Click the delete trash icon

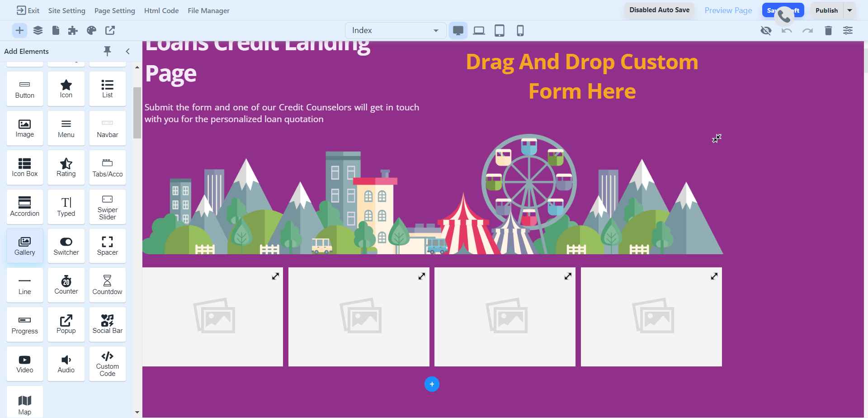pos(828,30)
